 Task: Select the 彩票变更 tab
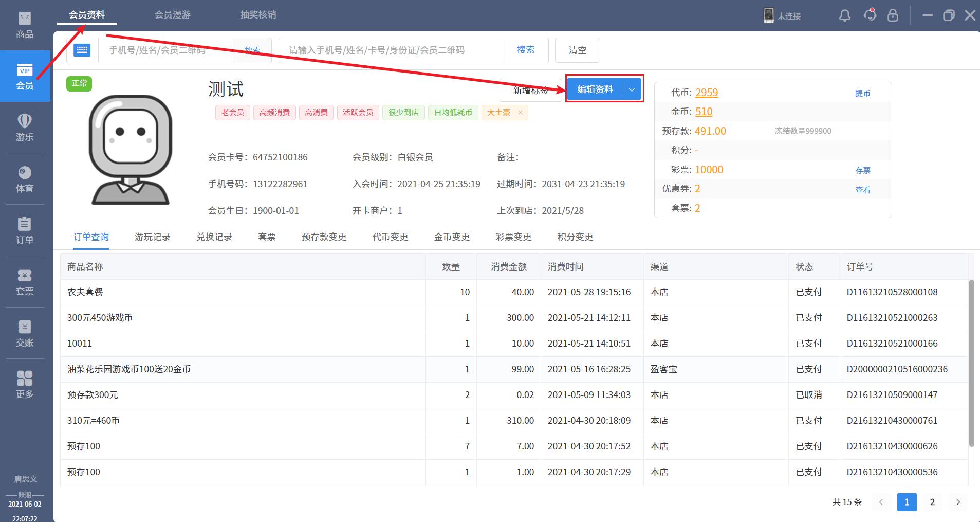pos(514,237)
